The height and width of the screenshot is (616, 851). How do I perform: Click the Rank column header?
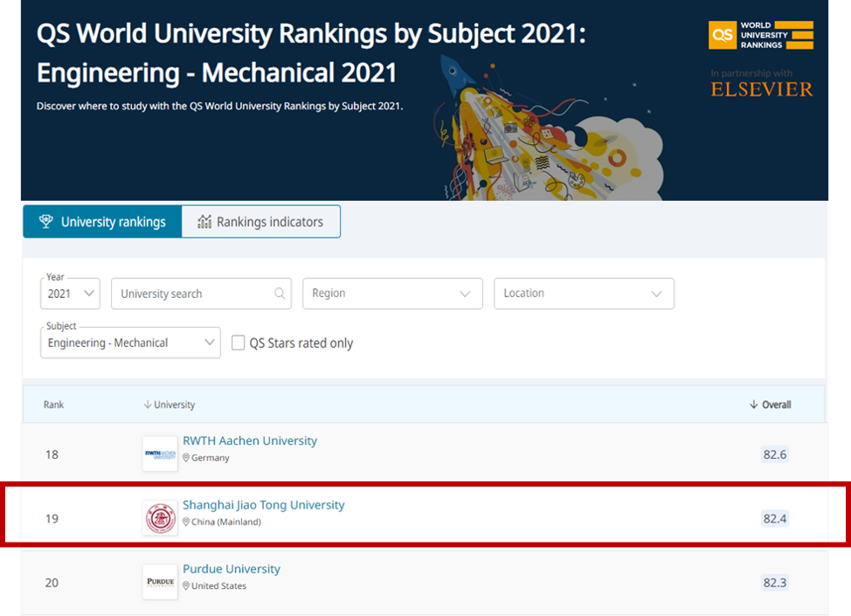pos(54,405)
